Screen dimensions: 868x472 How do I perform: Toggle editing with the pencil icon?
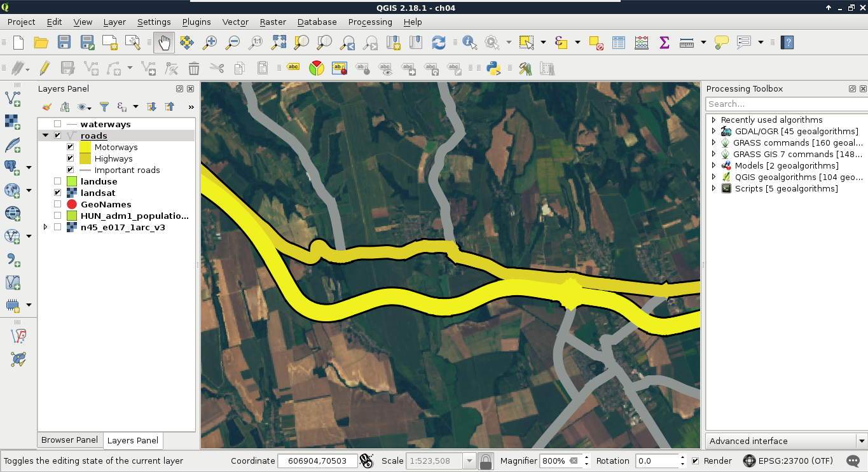coord(45,68)
